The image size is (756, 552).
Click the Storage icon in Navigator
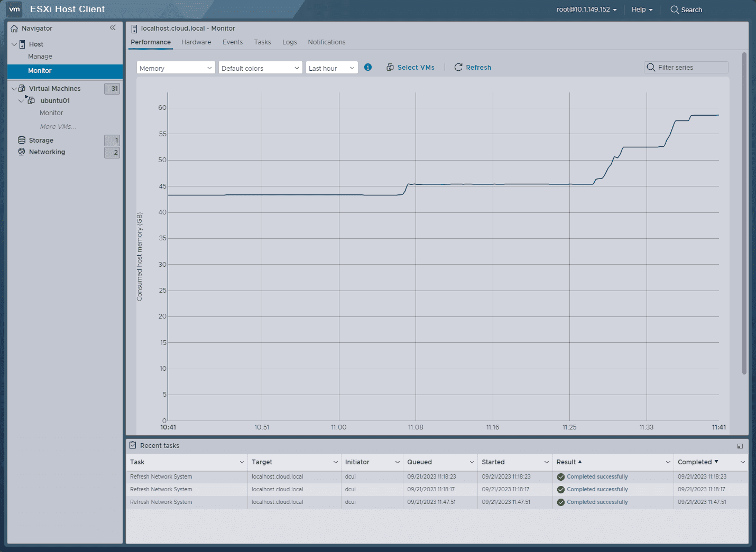(x=22, y=140)
